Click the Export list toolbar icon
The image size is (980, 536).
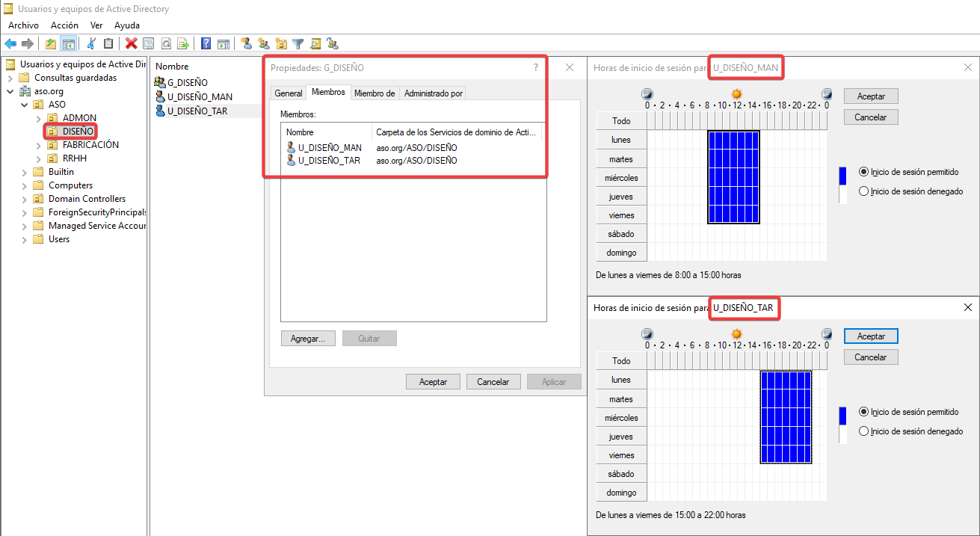pyautogui.click(x=183, y=43)
